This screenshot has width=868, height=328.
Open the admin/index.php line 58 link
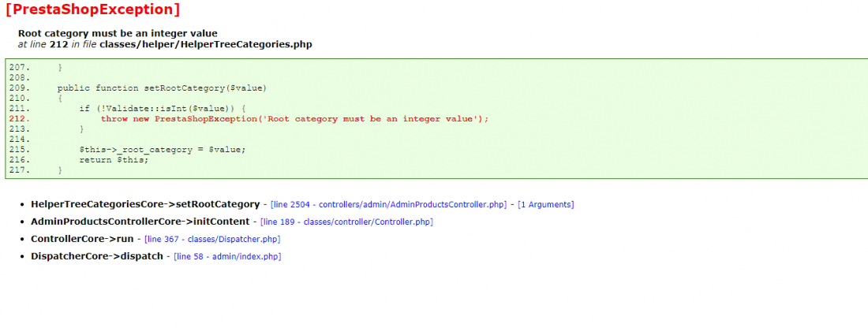click(x=227, y=257)
